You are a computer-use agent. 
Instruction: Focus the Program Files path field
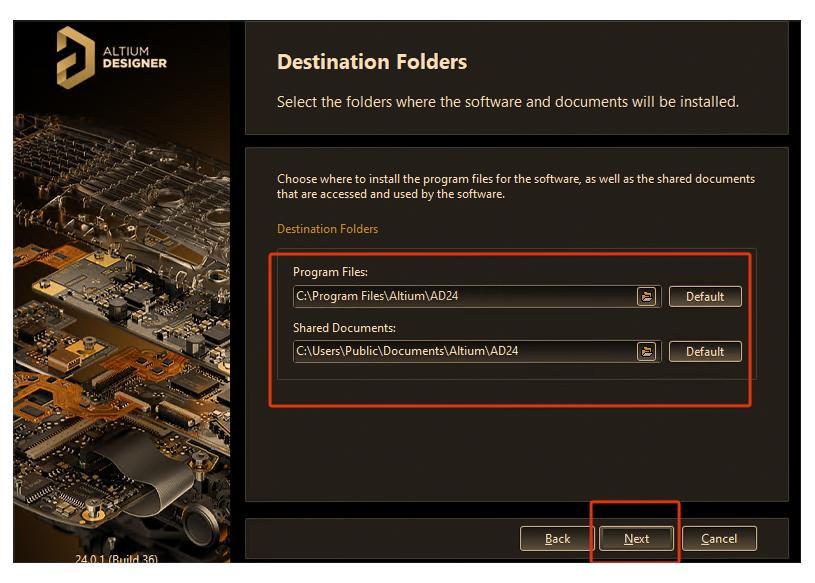[460, 296]
